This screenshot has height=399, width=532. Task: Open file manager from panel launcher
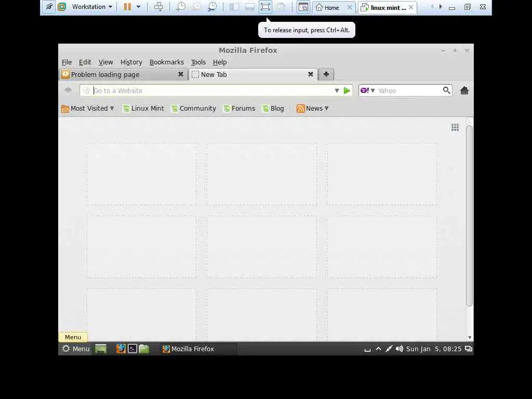coord(144,349)
